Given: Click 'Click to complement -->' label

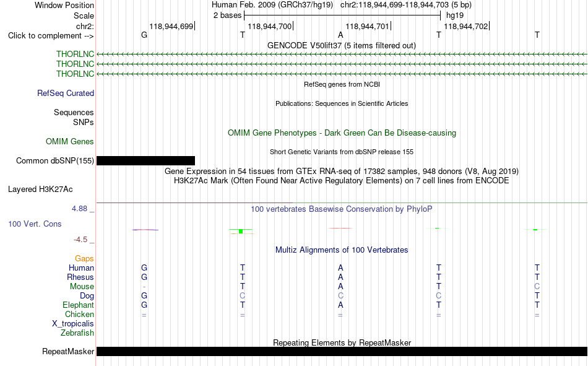Looking at the screenshot, I should pos(51,36).
